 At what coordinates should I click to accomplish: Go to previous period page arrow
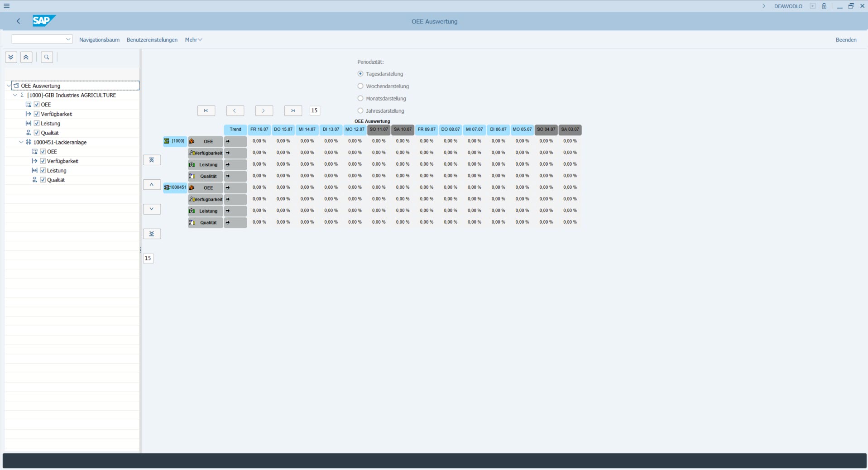pyautogui.click(x=235, y=110)
